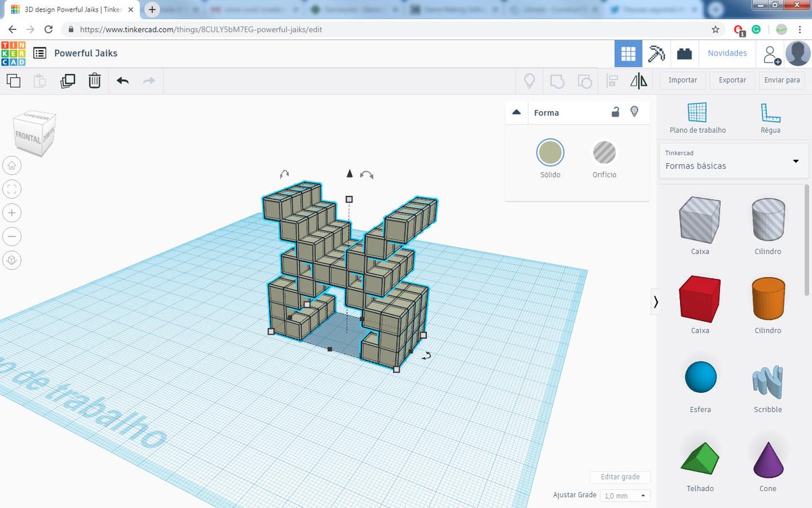Screen dimensions: 812x508
Task: Zoom out with minus icon
Action: [12, 236]
